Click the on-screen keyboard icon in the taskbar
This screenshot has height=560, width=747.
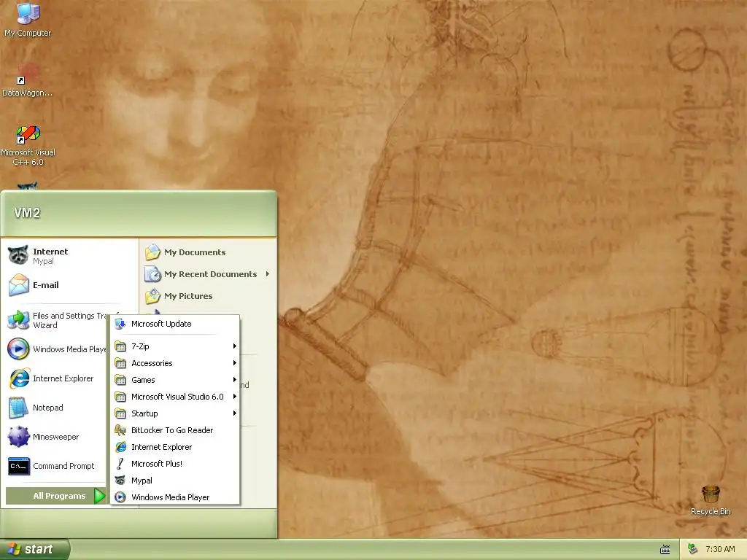click(x=665, y=550)
